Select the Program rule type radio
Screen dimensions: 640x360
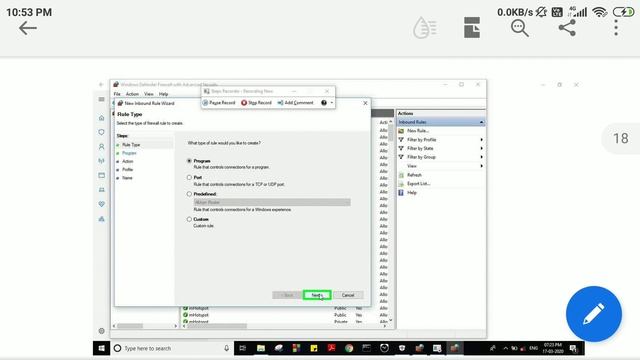pyautogui.click(x=189, y=161)
